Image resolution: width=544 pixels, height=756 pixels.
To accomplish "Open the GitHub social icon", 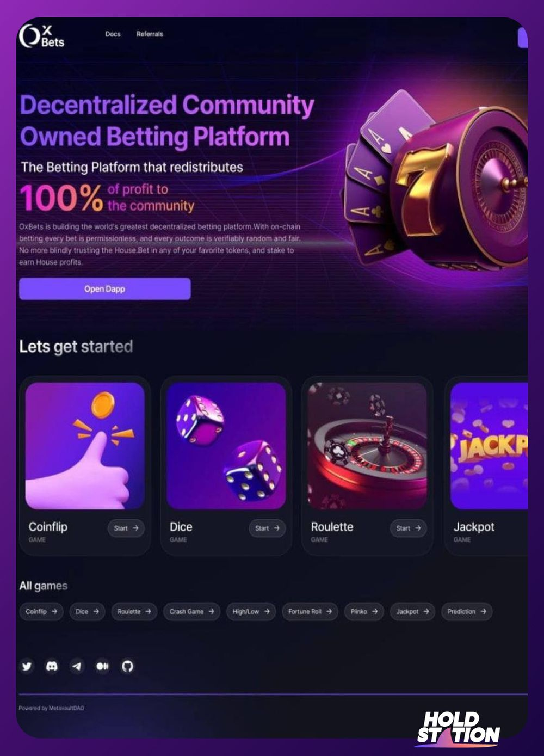I will pos(127,666).
